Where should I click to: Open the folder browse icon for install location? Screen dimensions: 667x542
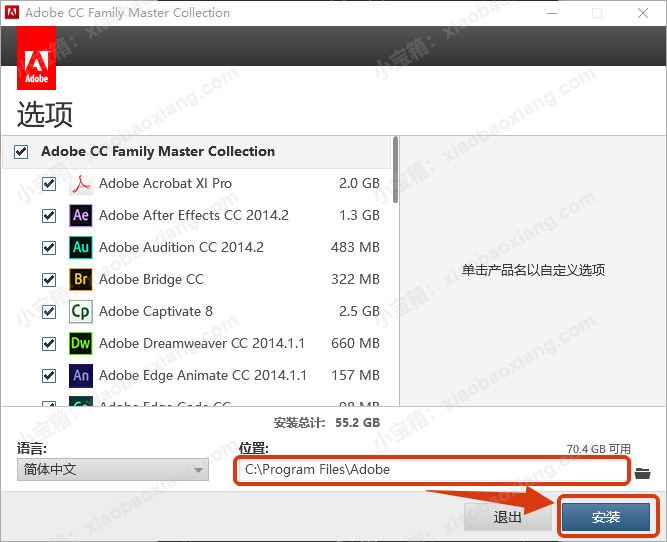tap(643, 471)
